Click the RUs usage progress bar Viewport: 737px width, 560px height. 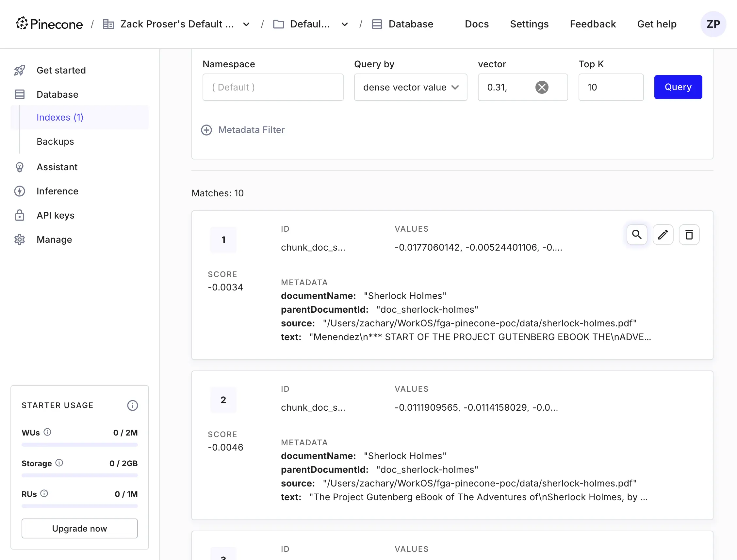tap(80, 506)
